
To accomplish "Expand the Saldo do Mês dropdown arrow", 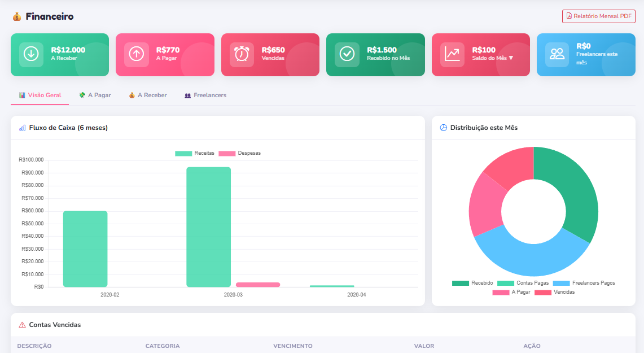I will [511, 58].
